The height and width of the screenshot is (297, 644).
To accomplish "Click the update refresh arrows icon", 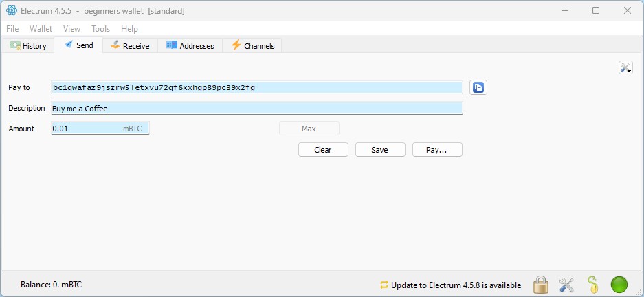I will (384, 285).
